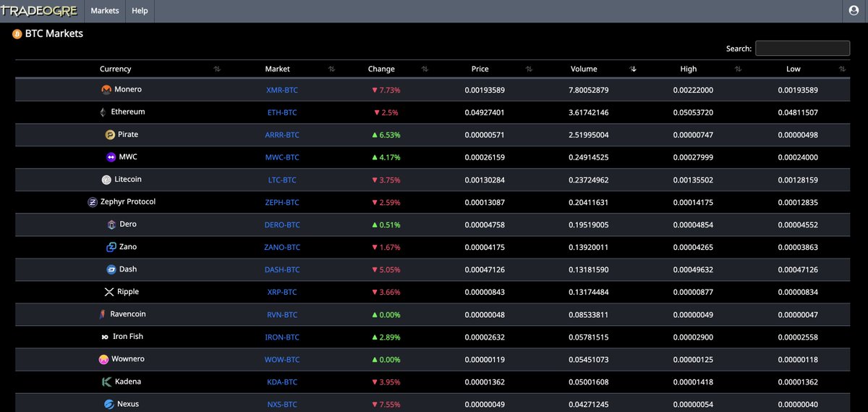Viewport: 868px width, 412px height.
Task: Open the WOW-BTC market link
Action: point(282,360)
